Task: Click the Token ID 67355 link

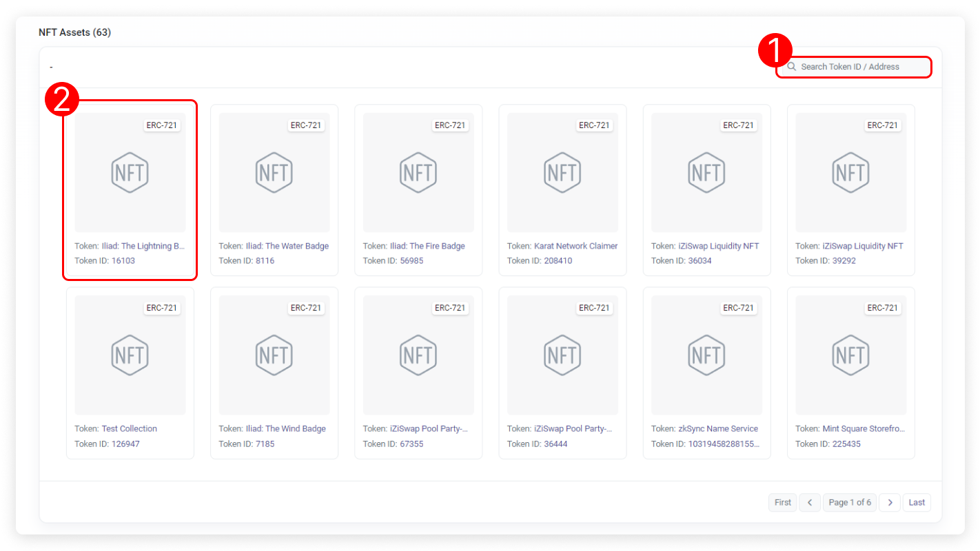Action: [411, 444]
